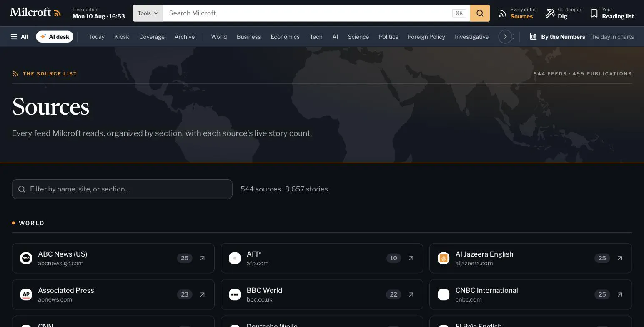The image size is (644, 327).
Task: Open Al Jazeera English external link arrow
Action: 620,258
